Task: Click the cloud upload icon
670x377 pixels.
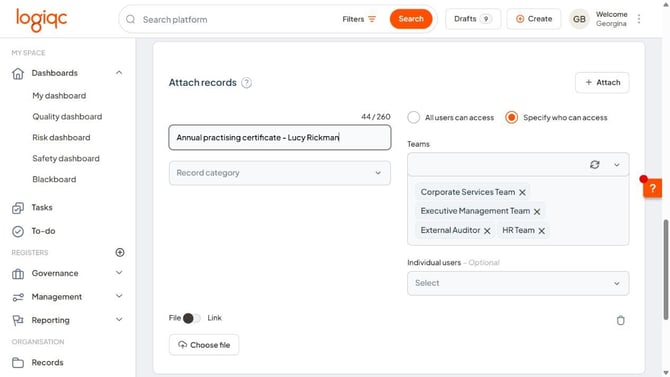Action: pyautogui.click(x=182, y=345)
